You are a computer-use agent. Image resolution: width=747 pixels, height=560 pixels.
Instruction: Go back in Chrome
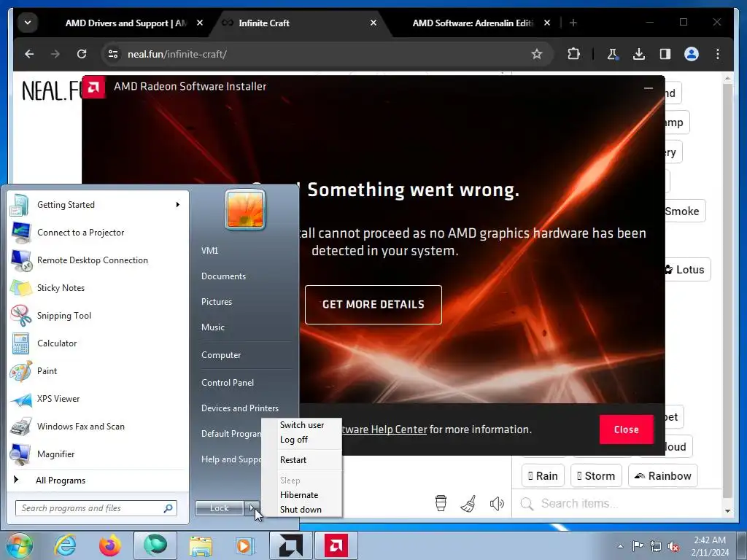pyautogui.click(x=29, y=54)
